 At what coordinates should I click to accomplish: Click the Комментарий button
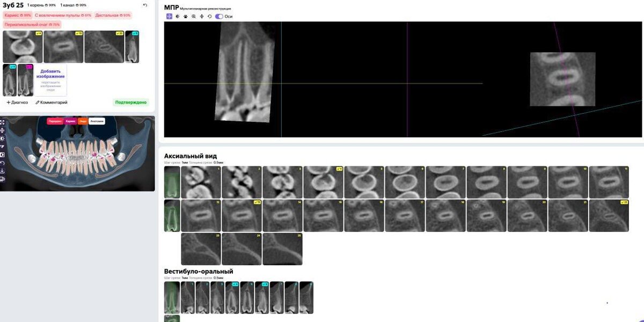52,102
